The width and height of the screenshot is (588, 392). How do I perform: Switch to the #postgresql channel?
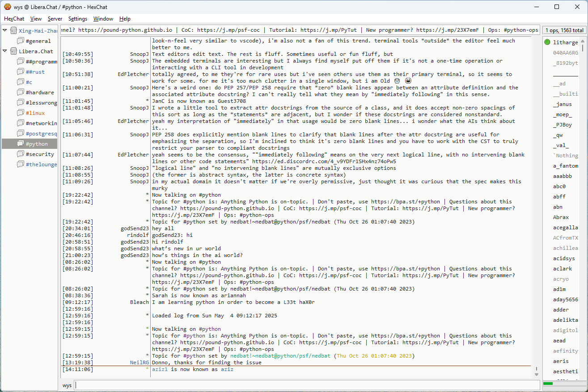tap(41, 134)
